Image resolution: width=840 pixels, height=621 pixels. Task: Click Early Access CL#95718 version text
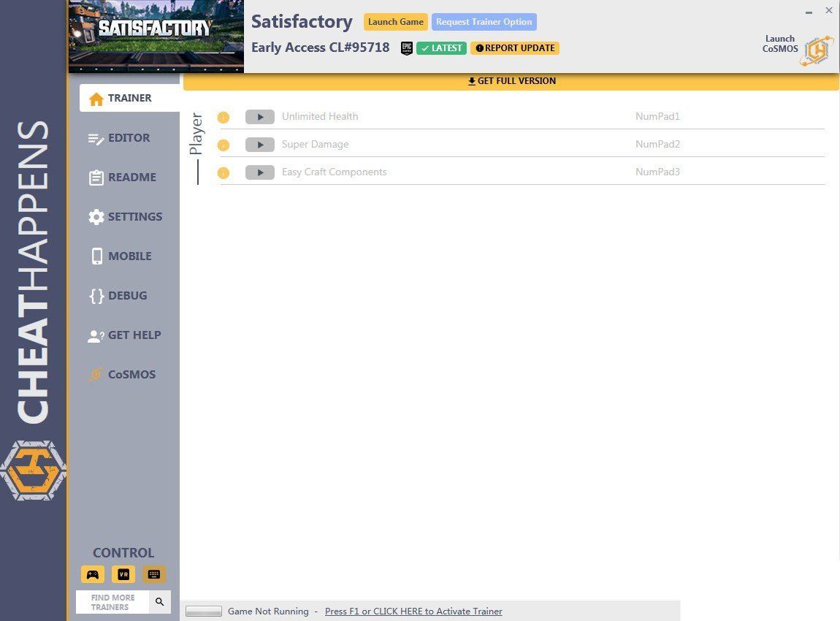(x=321, y=47)
